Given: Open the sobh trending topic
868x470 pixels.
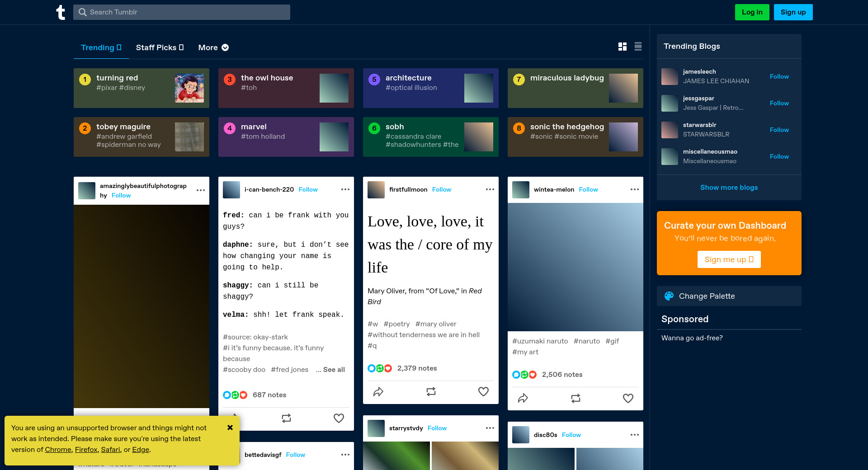Looking at the screenshot, I should (431, 137).
